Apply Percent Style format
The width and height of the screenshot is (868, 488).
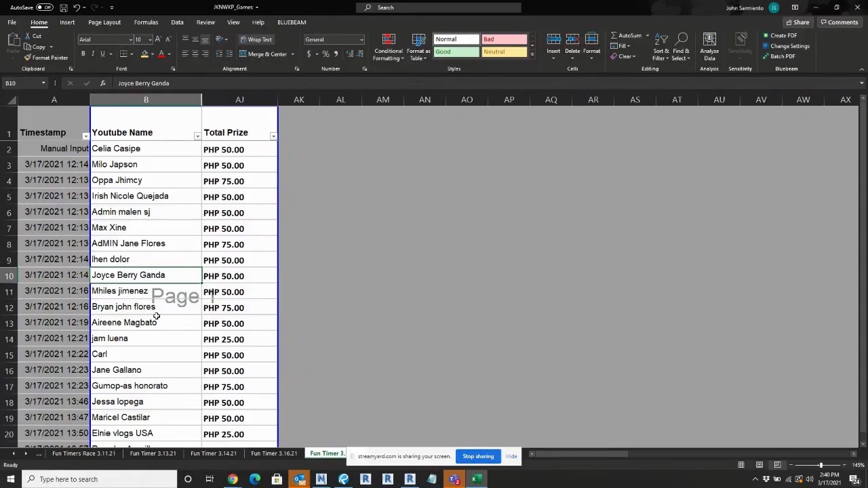click(x=325, y=54)
